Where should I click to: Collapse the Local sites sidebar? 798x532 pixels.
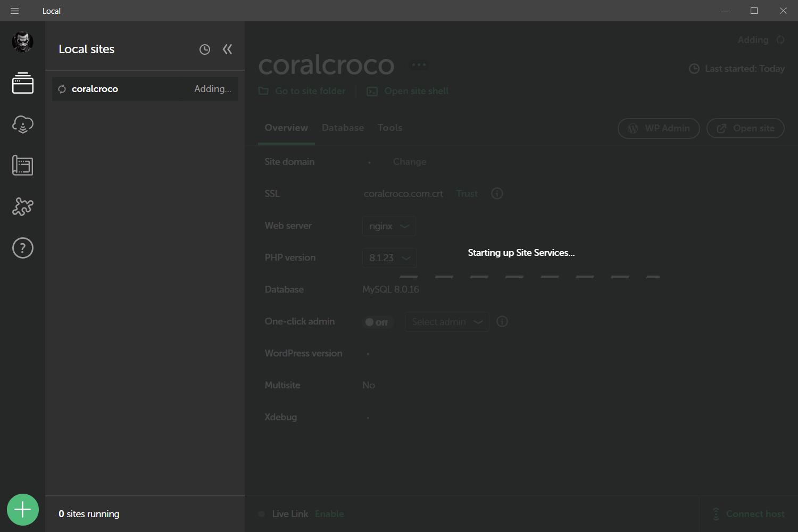228,49
